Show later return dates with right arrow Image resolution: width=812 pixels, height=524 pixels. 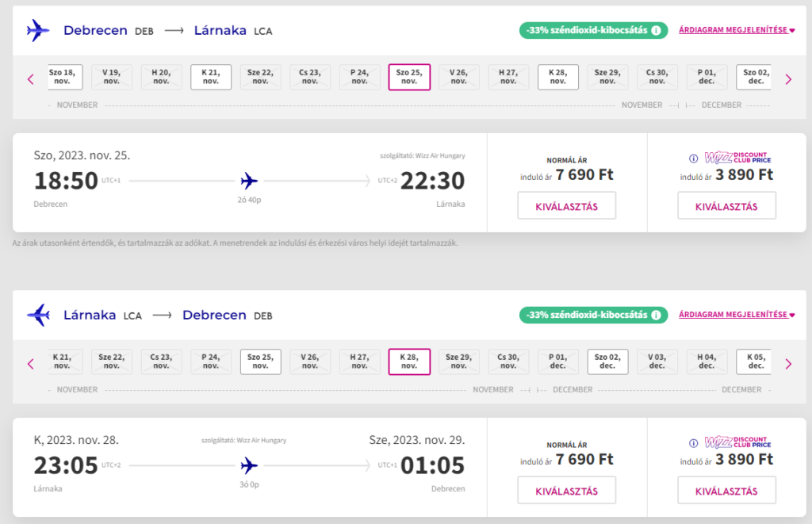(788, 364)
